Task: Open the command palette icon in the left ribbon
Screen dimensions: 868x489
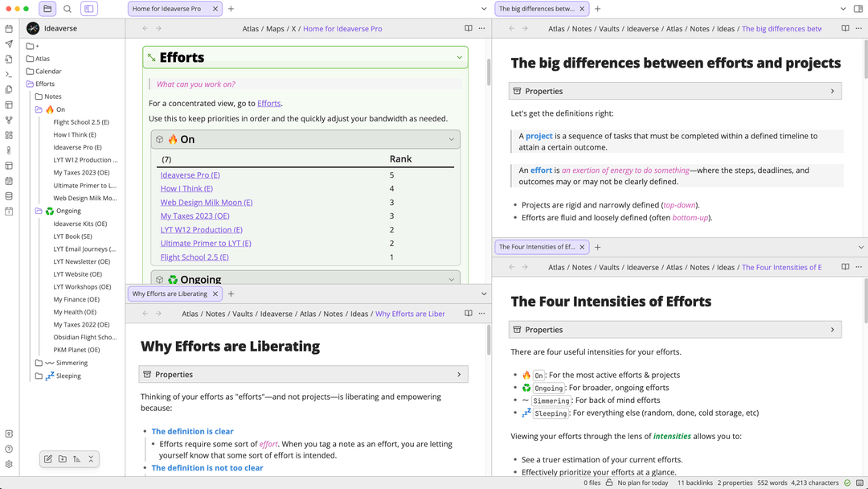Action: coord(9,74)
